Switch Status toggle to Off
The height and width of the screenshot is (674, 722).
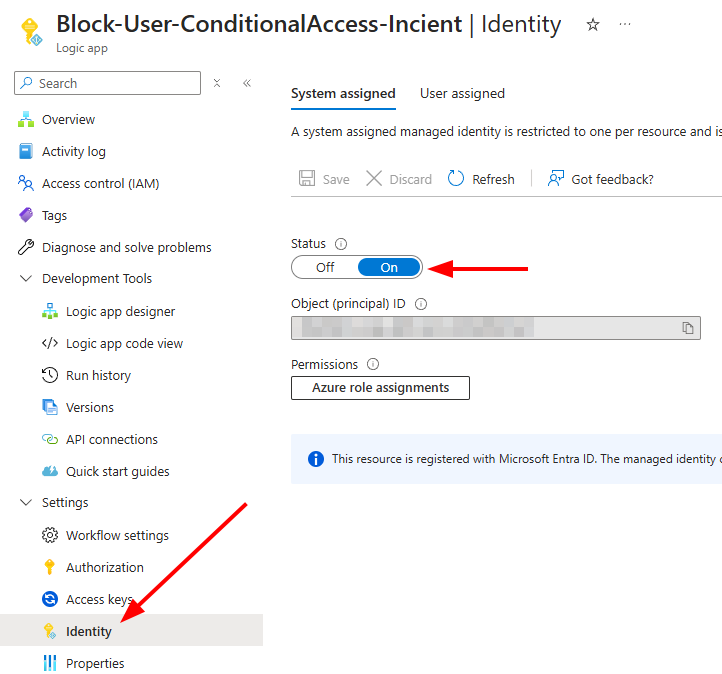[x=325, y=267]
